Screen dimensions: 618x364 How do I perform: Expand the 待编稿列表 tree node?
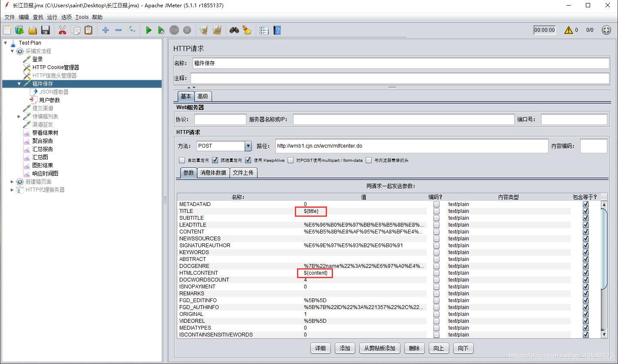tap(19, 116)
